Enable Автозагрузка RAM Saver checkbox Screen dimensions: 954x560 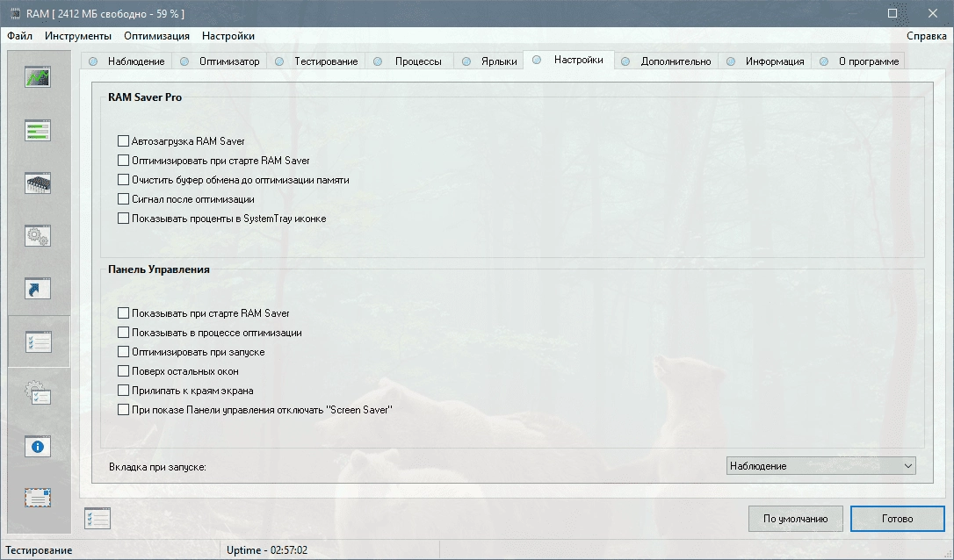point(123,141)
